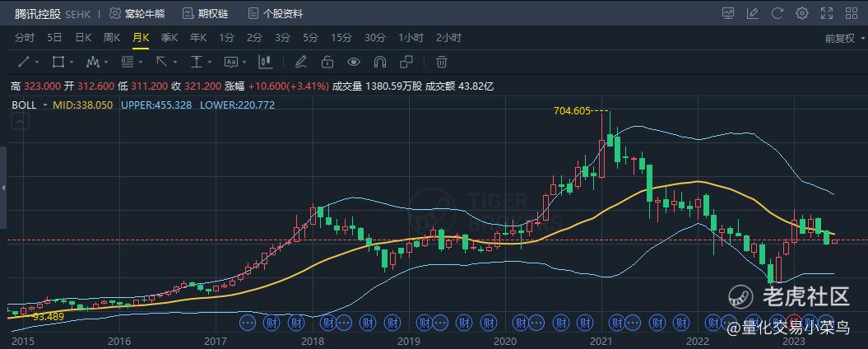Image resolution: width=868 pixels, height=349 pixels.
Task: Open the 期权链 option chain
Action: click(206, 13)
